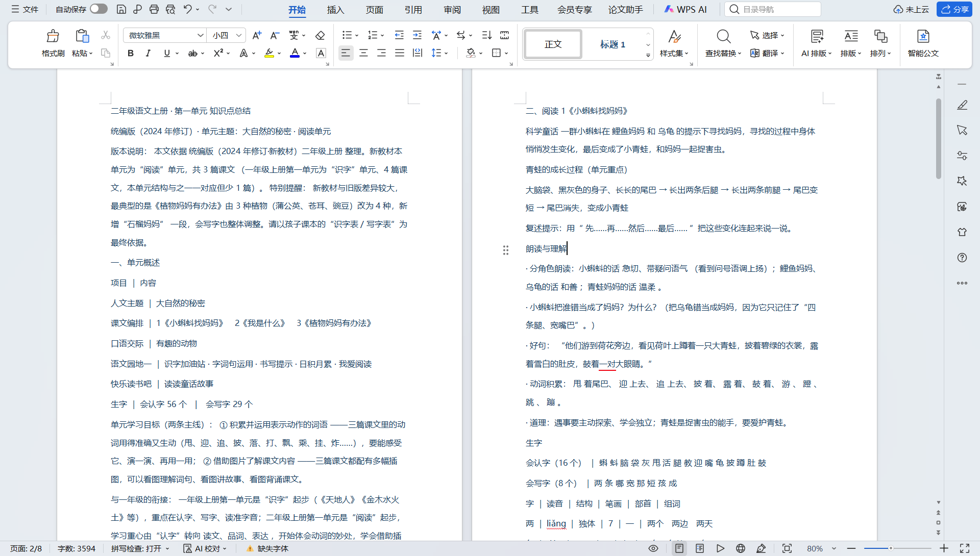Viewport: 980px width, 556px height.
Task: Expand the Paste (粘贴) dropdown arrow
Action: pos(91,54)
